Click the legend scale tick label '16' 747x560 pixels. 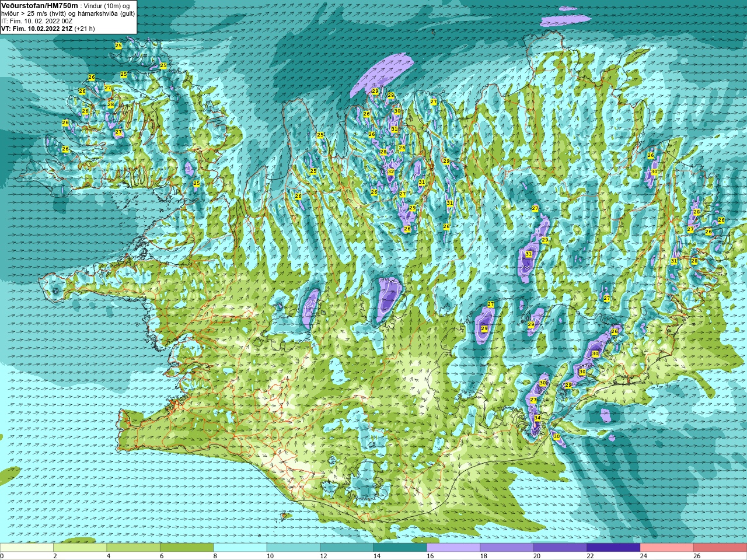[x=430, y=556]
